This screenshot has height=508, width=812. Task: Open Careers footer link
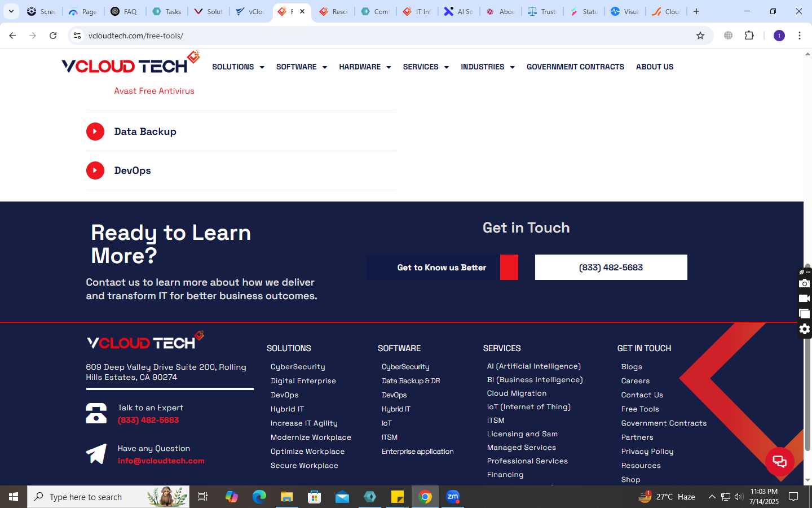click(x=636, y=381)
